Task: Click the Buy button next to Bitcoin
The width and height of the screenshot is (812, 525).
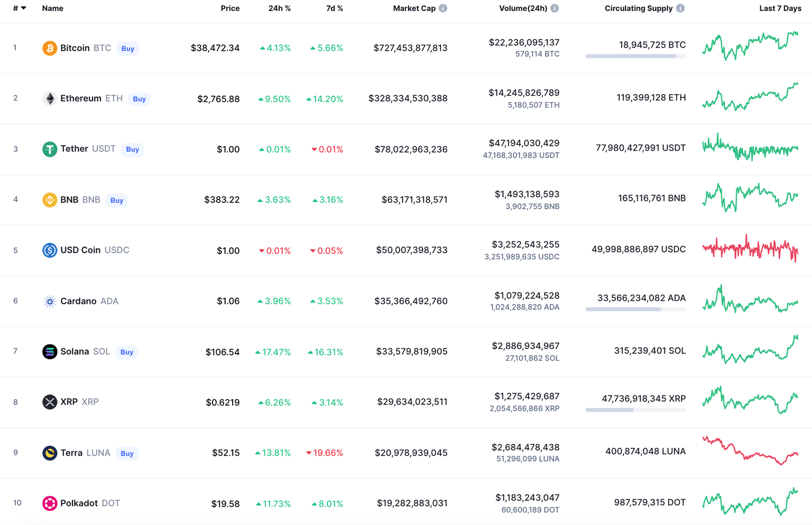Action: pyautogui.click(x=127, y=48)
